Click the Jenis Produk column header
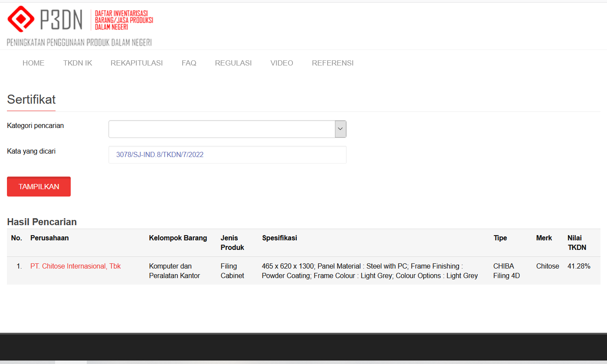 click(233, 243)
